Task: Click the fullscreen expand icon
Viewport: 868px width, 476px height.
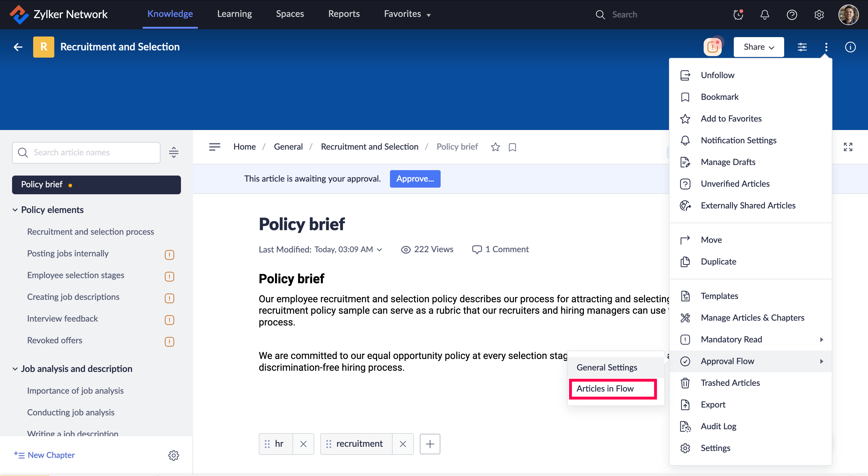Action: pos(848,147)
